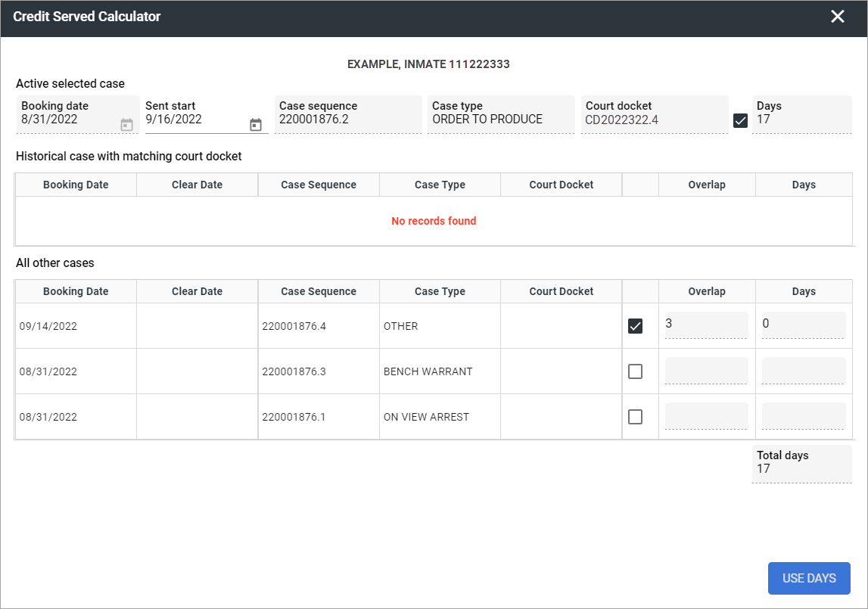The height and width of the screenshot is (609, 868).
Task: Click the Days field for BENCH WARRANT row
Action: tap(803, 371)
